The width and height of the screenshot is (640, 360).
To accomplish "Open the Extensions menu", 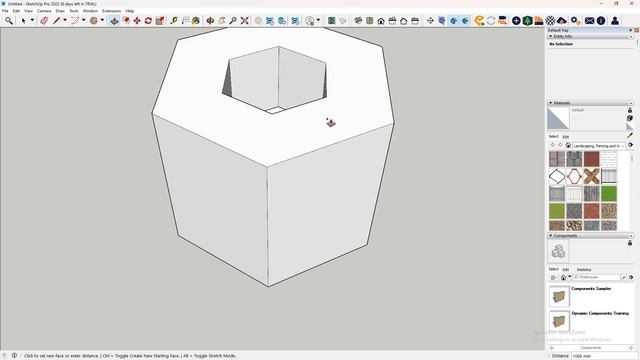I will [x=111, y=11].
